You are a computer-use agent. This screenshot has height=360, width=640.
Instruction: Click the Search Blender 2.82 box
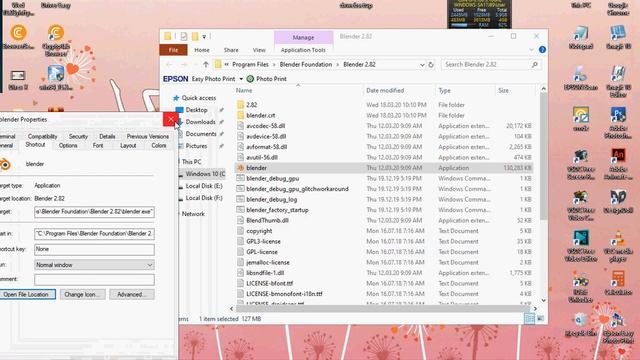click(x=491, y=64)
